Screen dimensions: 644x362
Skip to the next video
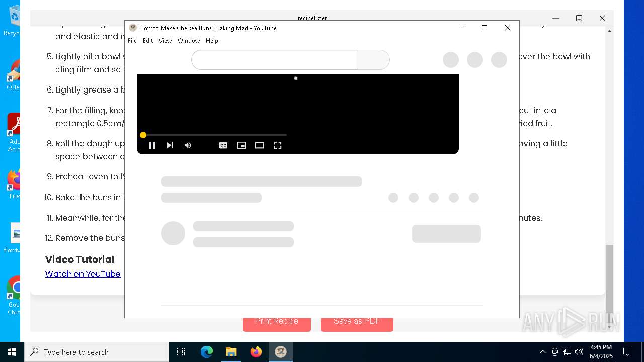coord(170,145)
